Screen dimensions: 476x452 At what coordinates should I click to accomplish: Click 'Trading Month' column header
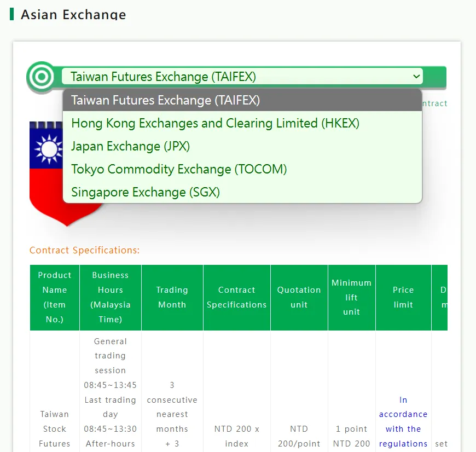click(172, 298)
